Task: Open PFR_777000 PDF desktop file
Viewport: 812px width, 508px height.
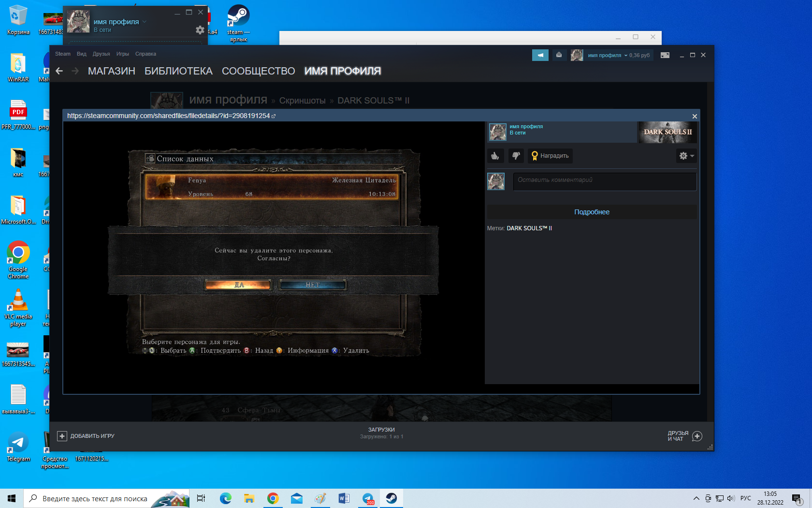Action: (x=18, y=115)
